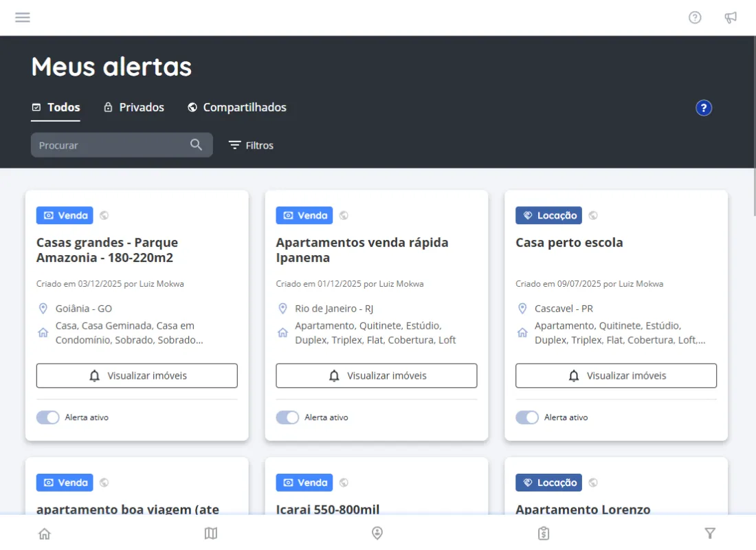Click the search magnifier icon

coord(196,145)
